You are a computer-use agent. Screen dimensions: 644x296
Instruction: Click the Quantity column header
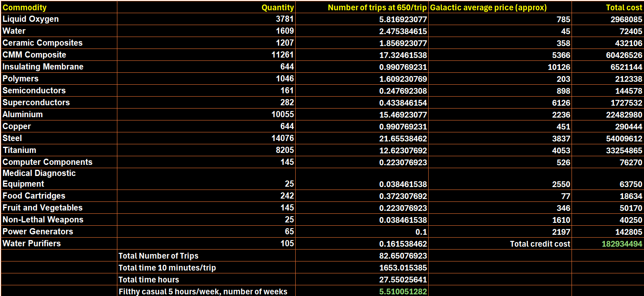tap(206, 7)
